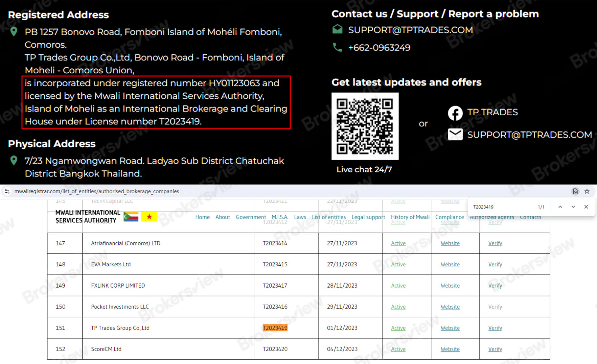Image resolution: width=597 pixels, height=364 pixels.
Task: Click the yellow Mwali flag with red star
Action: click(x=149, y=217)
